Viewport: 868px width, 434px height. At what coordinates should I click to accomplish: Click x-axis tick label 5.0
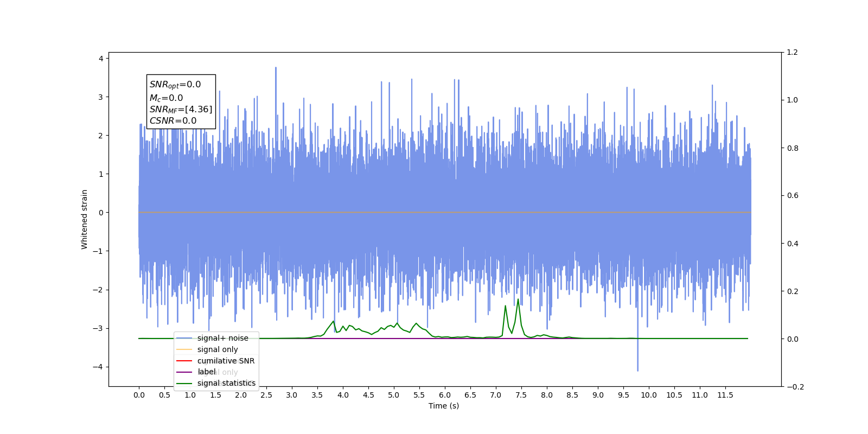point(394,395)
